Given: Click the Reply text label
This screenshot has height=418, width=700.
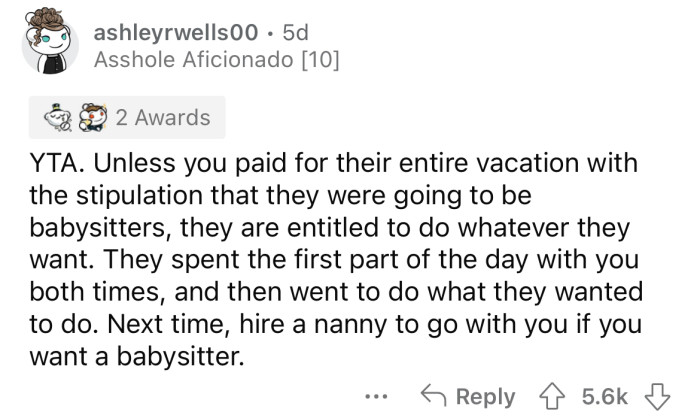Looking at the screenshot, I should [484, 396].
